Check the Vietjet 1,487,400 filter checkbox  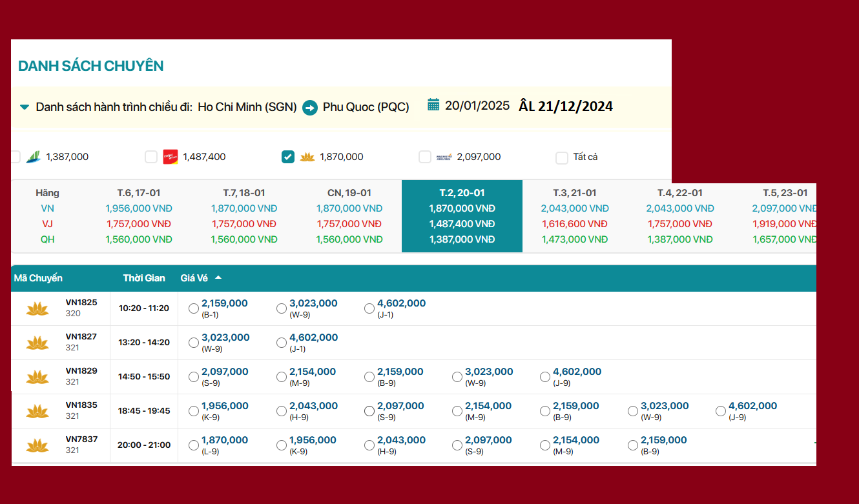click(151, 157)
